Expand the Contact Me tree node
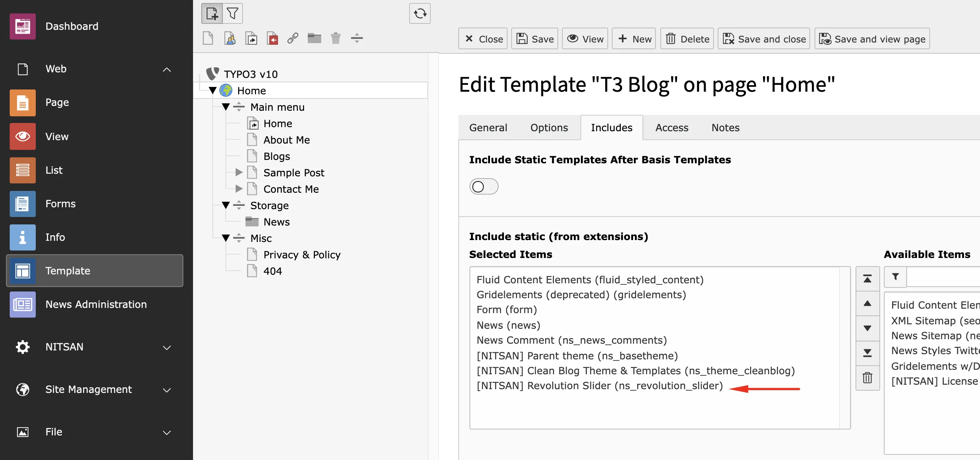This screenshot has width=980, height=460. pyautogui.click(x=238, y=189)
